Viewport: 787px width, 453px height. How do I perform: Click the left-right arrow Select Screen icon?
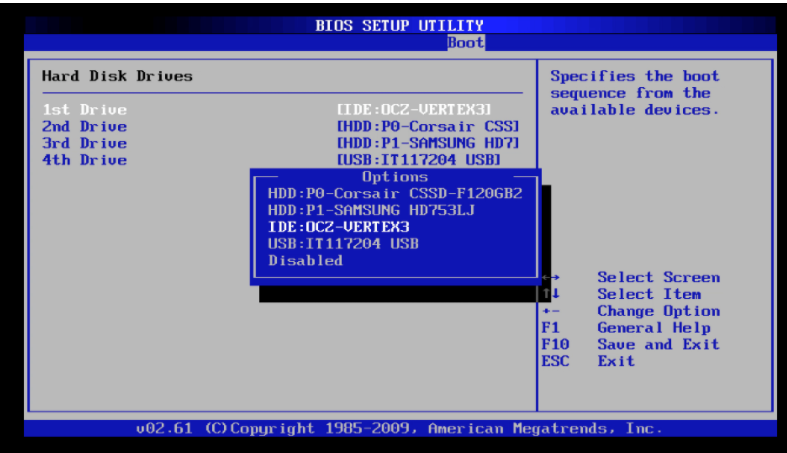click(x=550, y=278)
